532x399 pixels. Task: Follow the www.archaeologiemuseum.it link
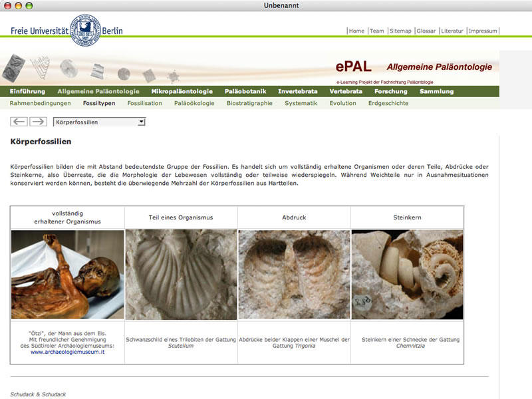tap(68, 352)
